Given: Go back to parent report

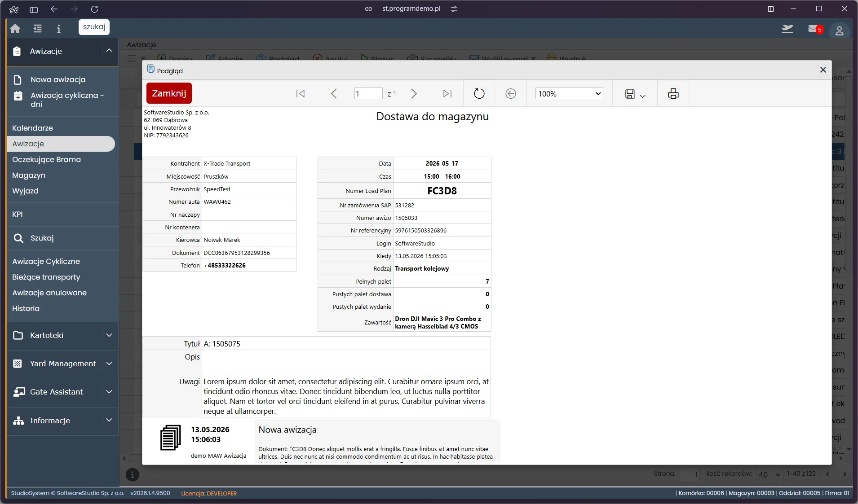Looking at the screenshot, I should (x=511, y=93).
